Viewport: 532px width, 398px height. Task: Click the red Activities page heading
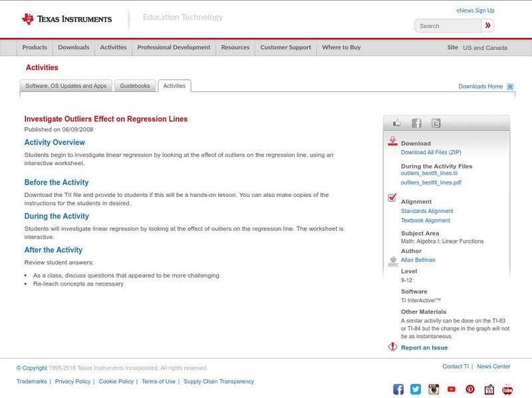(42, 68)
